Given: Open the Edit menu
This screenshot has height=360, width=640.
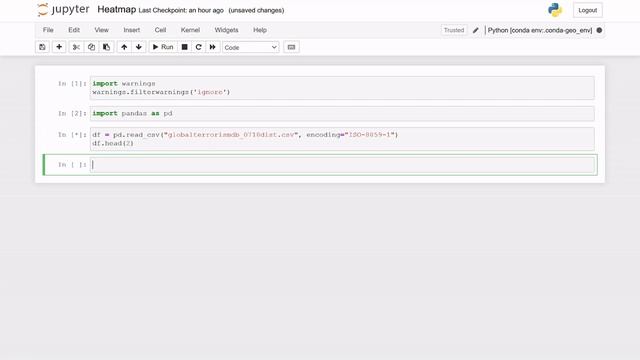Looking at the screenshot, I should tap(74, 30).
